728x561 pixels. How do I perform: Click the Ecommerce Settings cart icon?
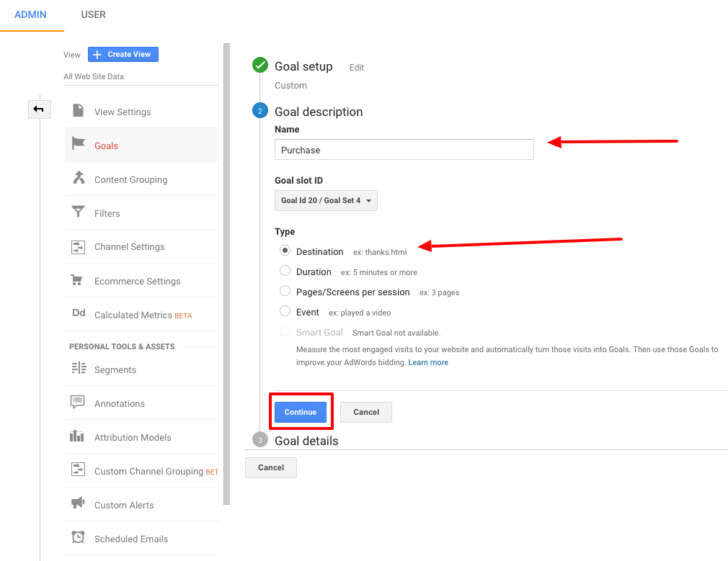pyautogui.click(x=76, y=280)
